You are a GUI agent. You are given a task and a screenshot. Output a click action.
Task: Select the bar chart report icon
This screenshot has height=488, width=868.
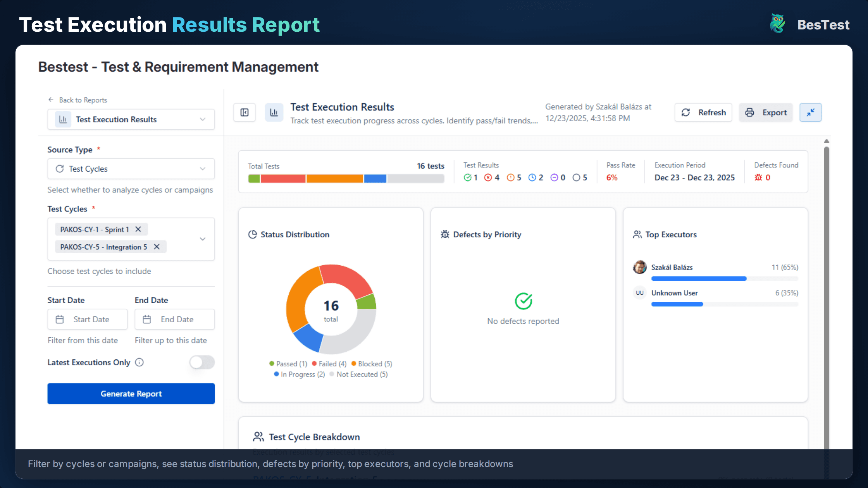click(x=274, y=112)
